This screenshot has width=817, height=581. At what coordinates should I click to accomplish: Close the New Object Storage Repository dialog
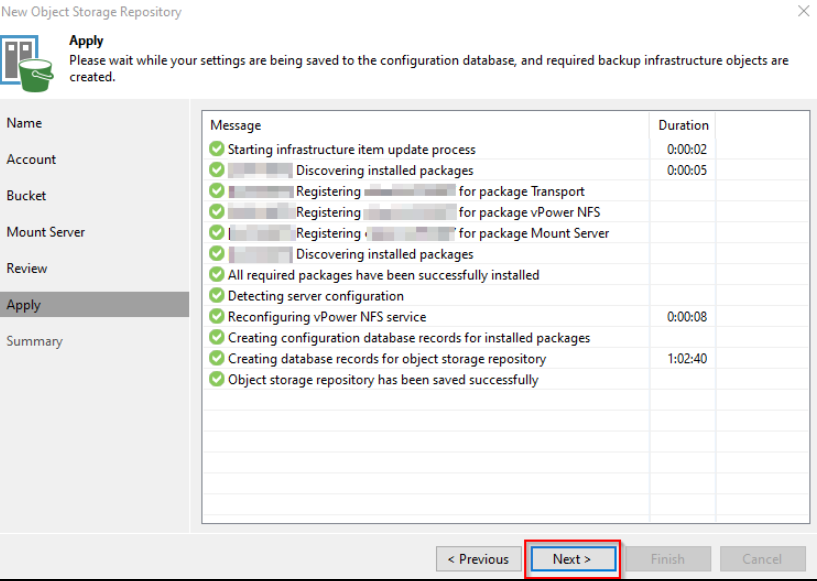click(x=803, y=12)
